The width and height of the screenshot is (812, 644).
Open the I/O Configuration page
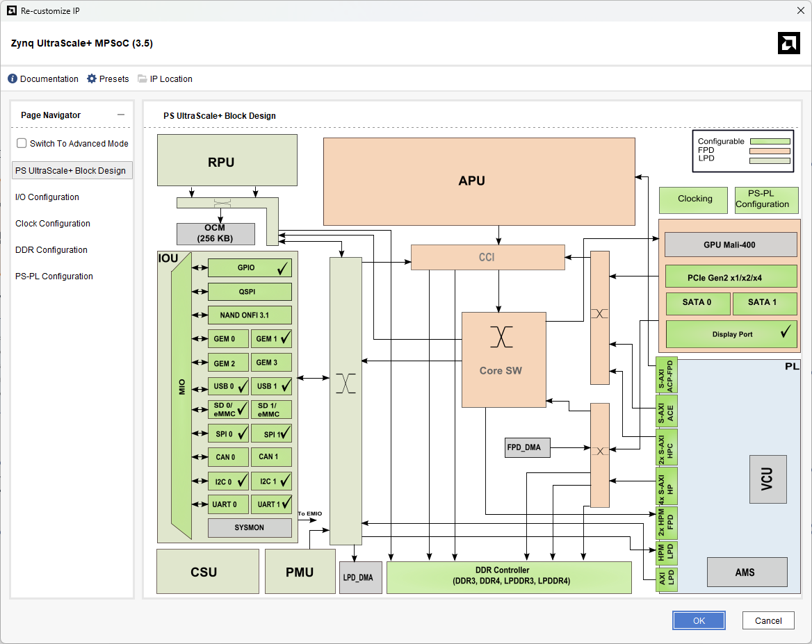click(x=47, y=197)
